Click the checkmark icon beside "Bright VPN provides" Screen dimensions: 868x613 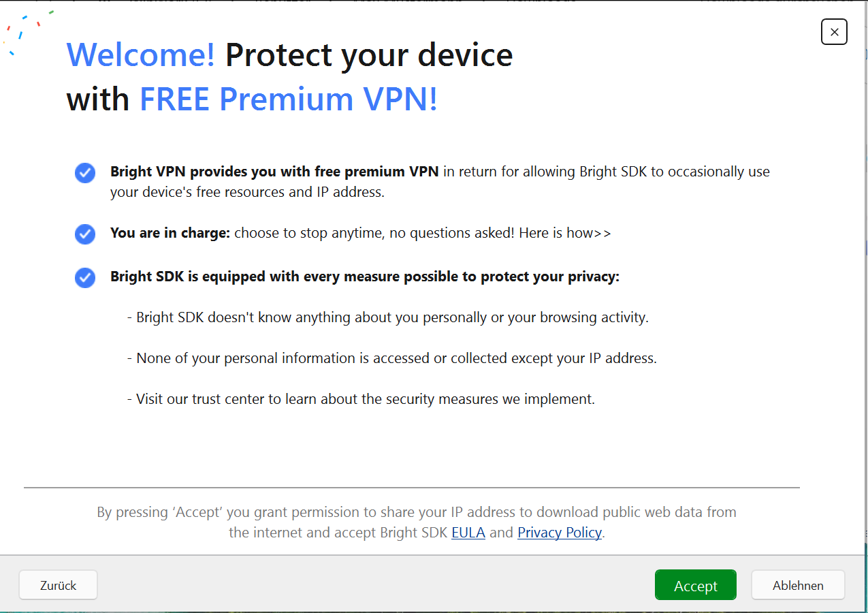[85, 173]
